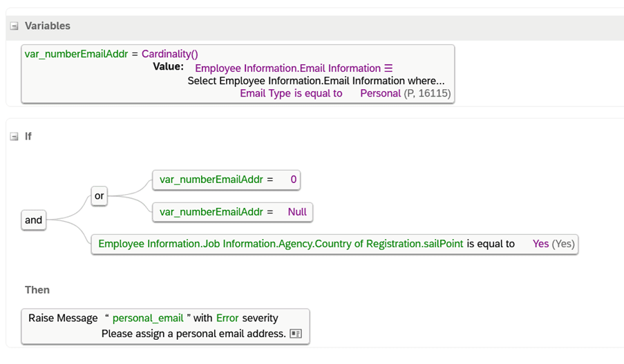Collapse the If section

[15, 137]
